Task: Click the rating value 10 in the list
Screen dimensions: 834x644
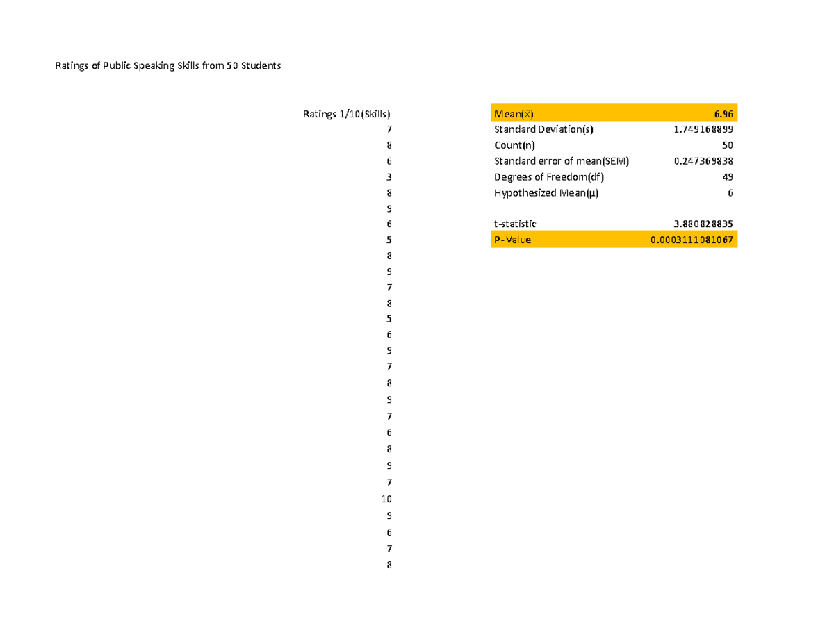Action: [x=386, y=499]
